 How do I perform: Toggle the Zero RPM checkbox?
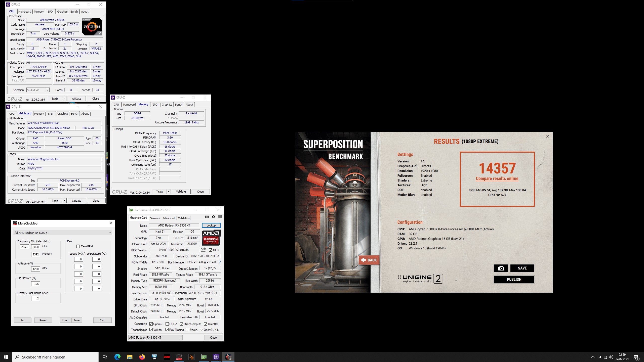[78, 246]
